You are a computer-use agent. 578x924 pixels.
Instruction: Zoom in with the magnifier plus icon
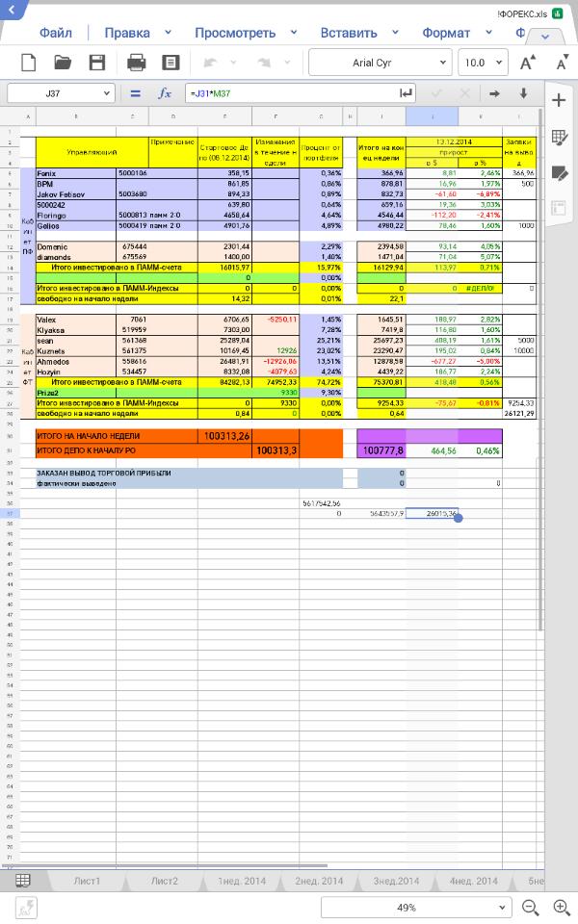(x=561, y=908)
